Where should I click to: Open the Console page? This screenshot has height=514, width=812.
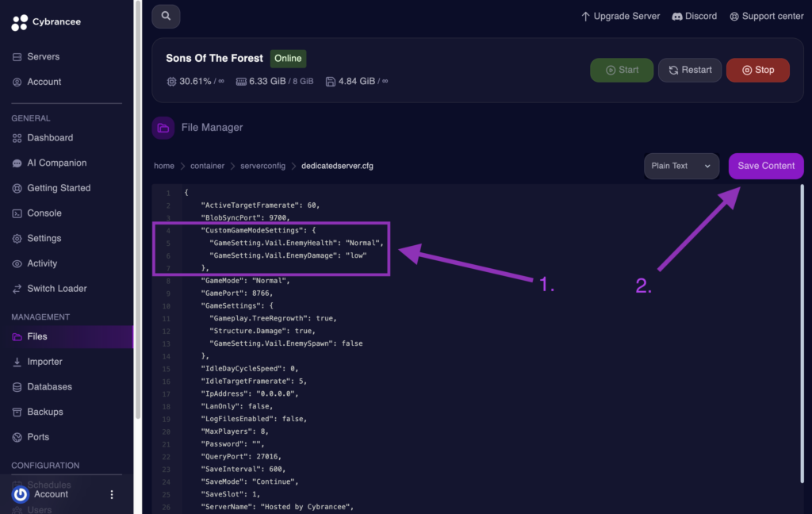pos(44,213)
